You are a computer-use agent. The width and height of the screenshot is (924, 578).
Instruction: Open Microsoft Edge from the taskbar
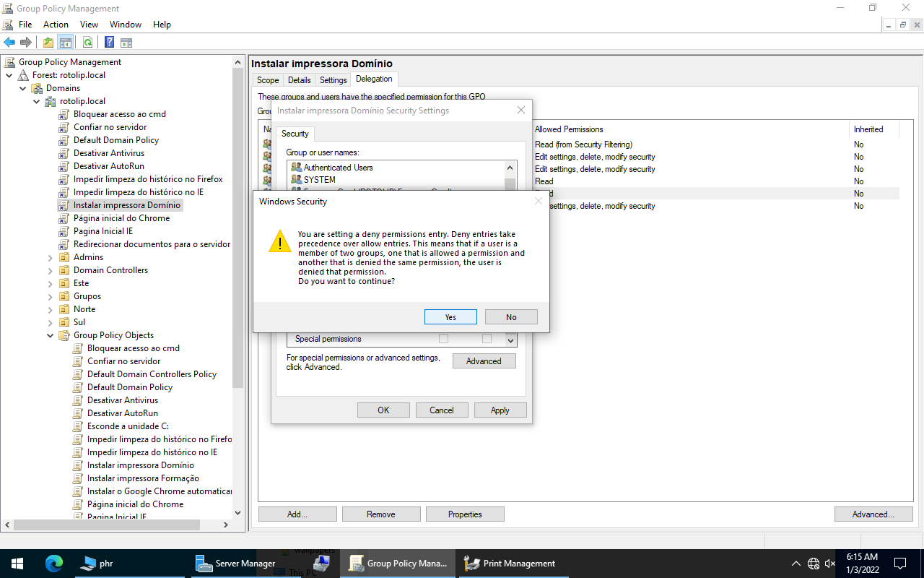point(54,564)
